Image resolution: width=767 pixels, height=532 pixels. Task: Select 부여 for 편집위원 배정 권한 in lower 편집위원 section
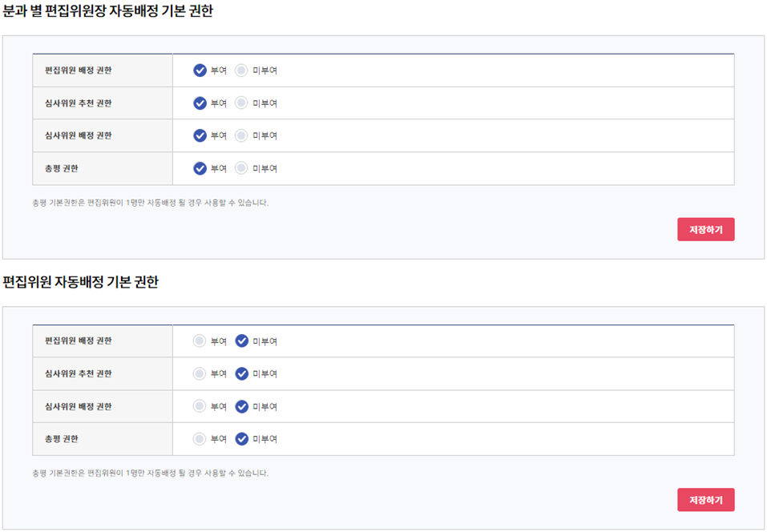[200, 341]
